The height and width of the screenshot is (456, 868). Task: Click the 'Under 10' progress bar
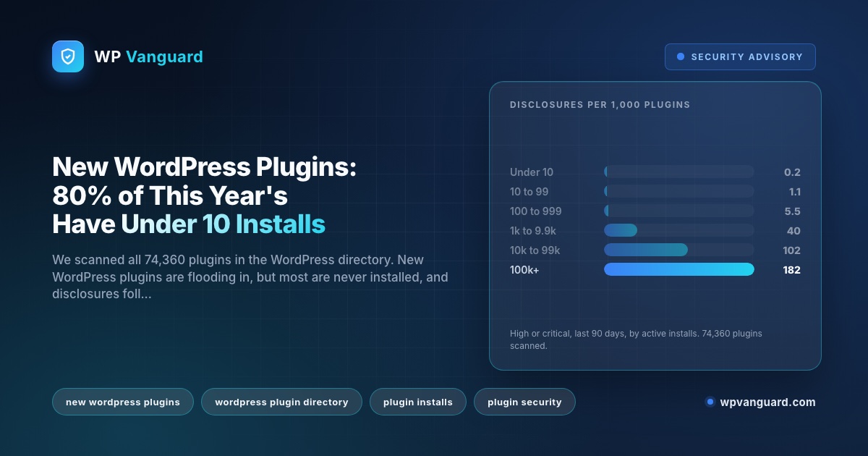pos(679,172)
